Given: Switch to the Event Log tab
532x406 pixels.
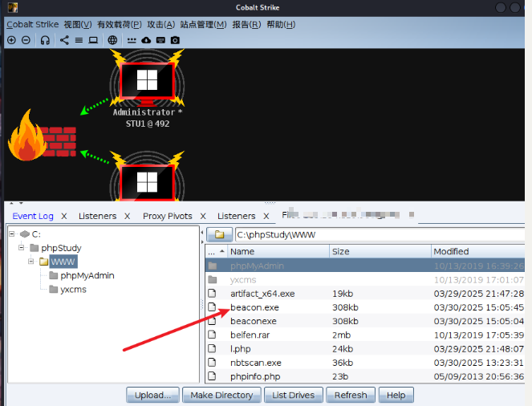Looking at the screenshot, I should [33, 216].
